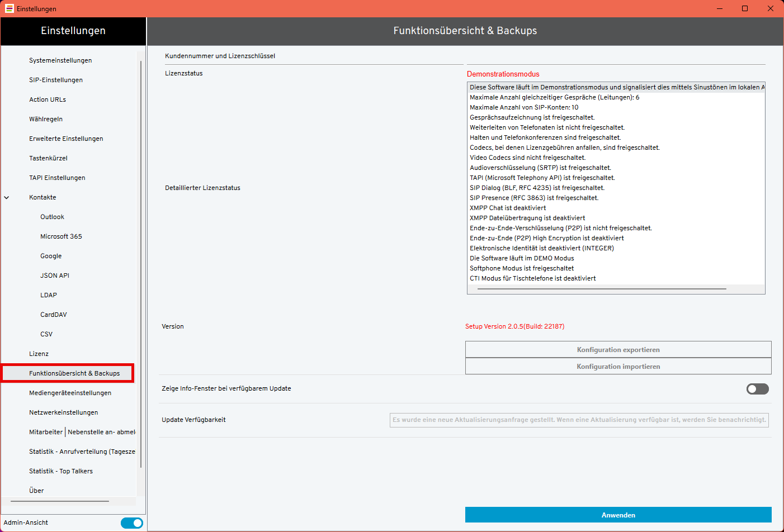This screenshot has height=532, width=784.
Task: Click the license details horizontal scrollbar
Action: tap(601, 289)
